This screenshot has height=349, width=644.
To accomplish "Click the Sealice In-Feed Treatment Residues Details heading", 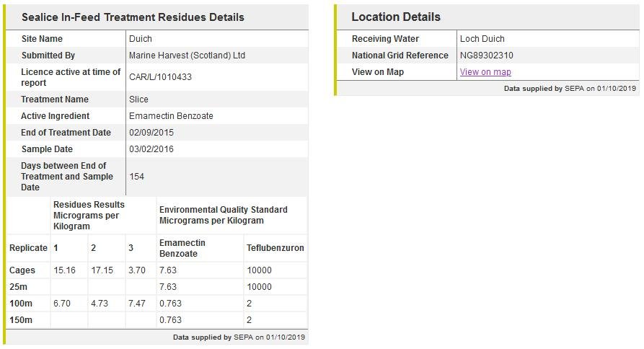I will pos(133,17).
